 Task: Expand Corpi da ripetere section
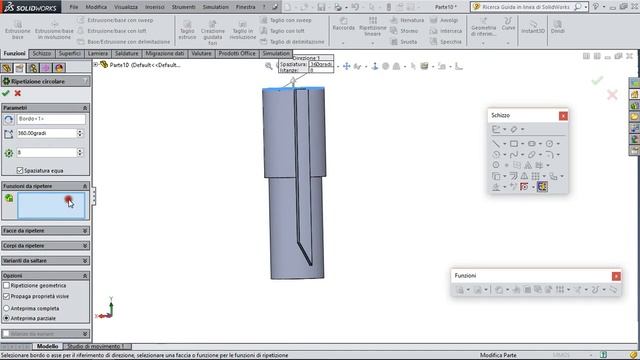pos(85,246)
